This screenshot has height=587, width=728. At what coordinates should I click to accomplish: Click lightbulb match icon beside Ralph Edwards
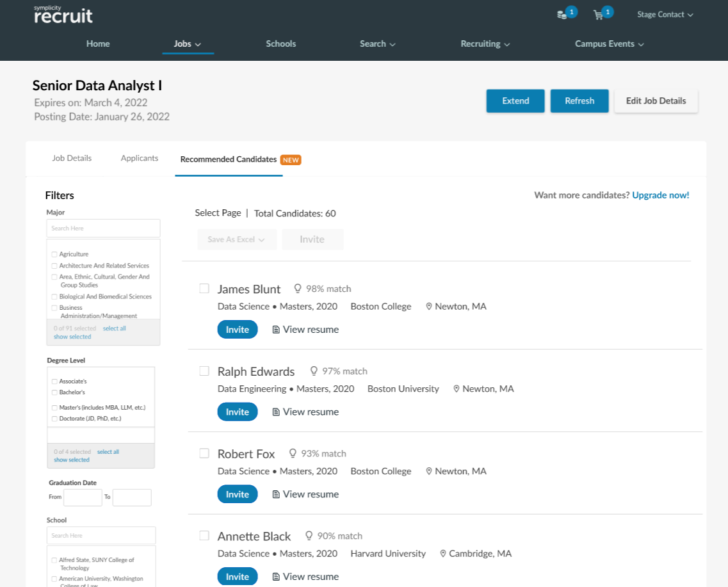314,371
